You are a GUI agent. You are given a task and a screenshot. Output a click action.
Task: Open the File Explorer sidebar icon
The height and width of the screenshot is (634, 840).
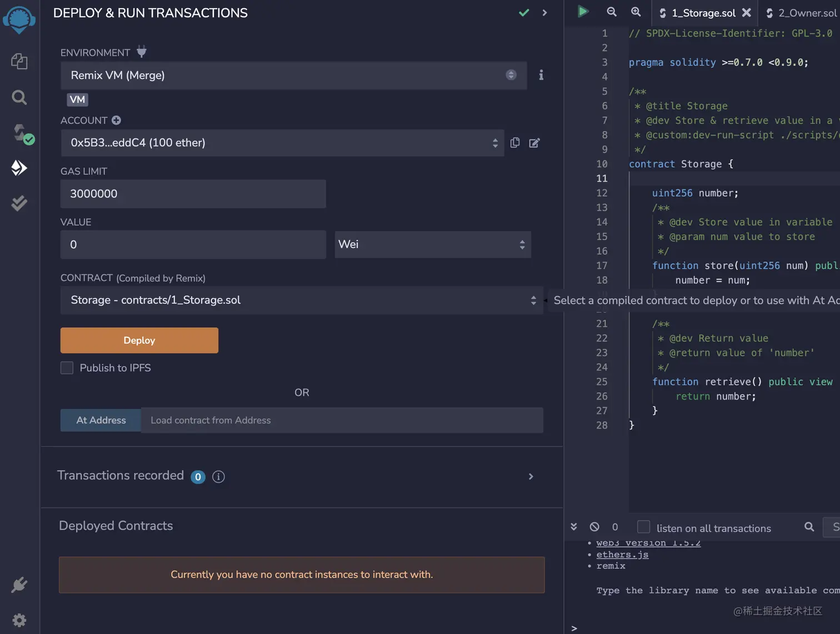[x=19, y=61]
